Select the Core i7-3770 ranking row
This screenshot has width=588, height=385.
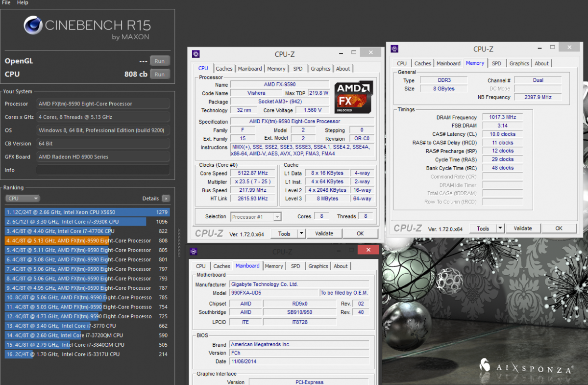coord(88,326)
